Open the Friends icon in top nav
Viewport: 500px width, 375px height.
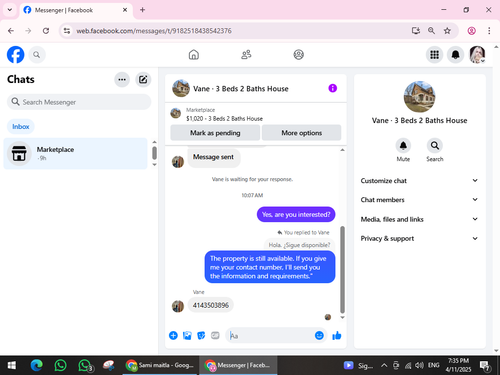pos(246,55)
